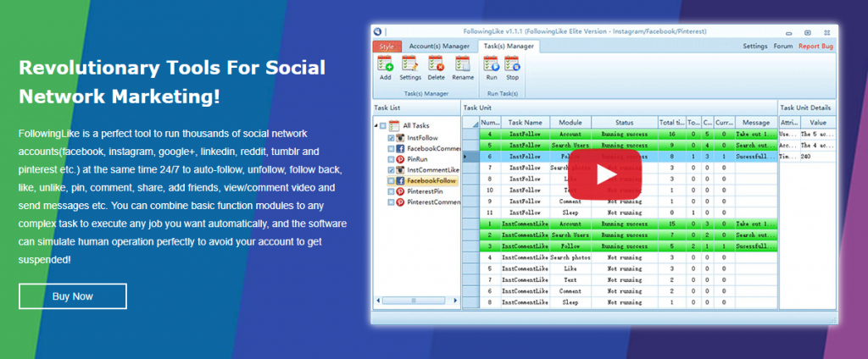Viewport: 868px width, 359px height.
Task: Click the FollowingLike app logo in title bar
Action: [x=377, y=32]
